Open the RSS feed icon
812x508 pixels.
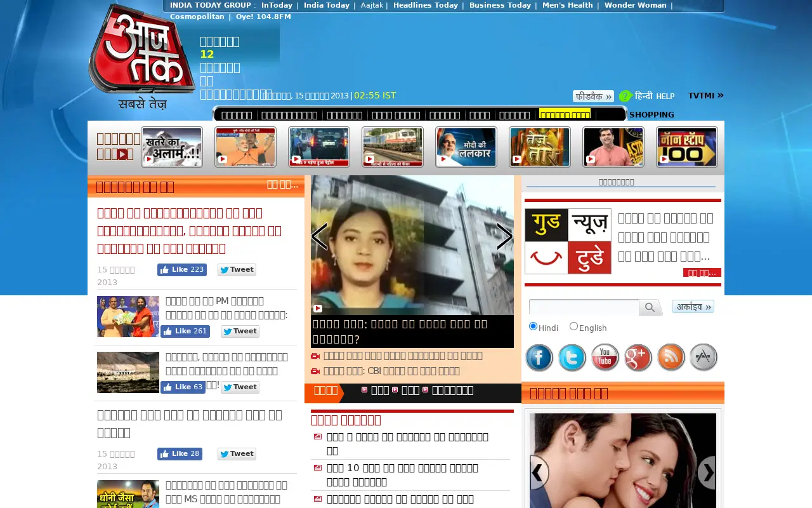(x=671, y=358)
